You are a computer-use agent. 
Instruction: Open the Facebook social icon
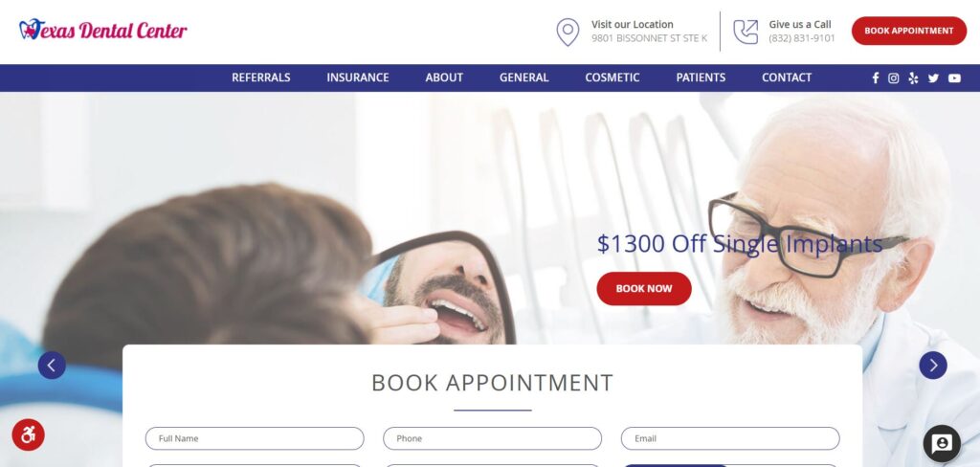(875, 78)
